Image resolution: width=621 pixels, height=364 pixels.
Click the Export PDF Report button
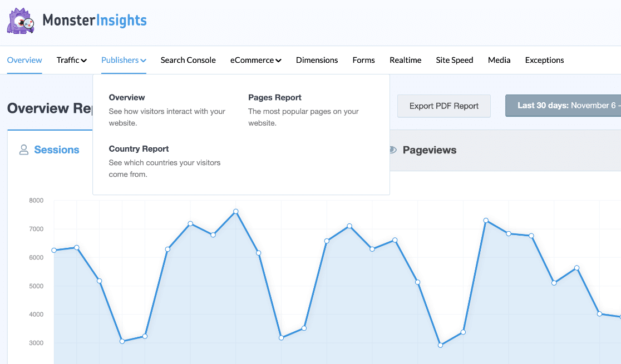pyautogui.click(x=443, y=106)
